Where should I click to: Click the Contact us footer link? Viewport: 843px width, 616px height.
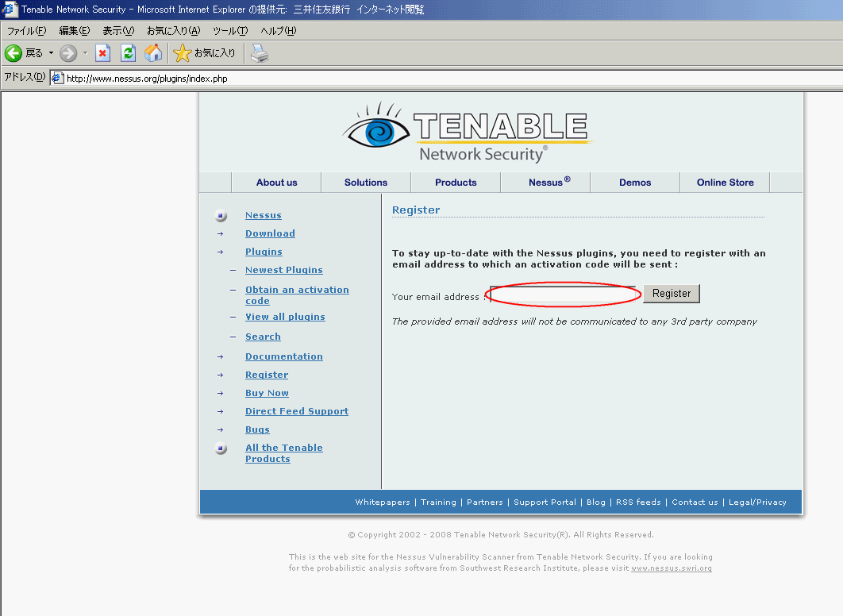click(x=695, y=502)
